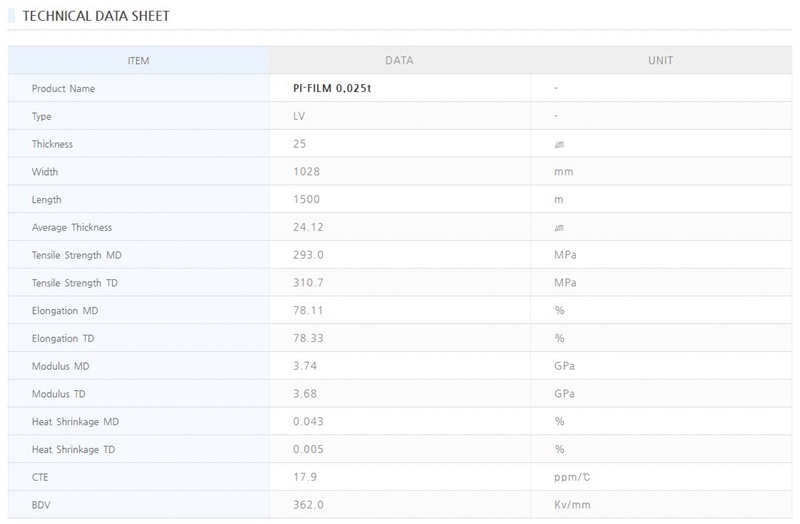Click the Tensile Strength MD value 293.0

click(x=308, y=255)
